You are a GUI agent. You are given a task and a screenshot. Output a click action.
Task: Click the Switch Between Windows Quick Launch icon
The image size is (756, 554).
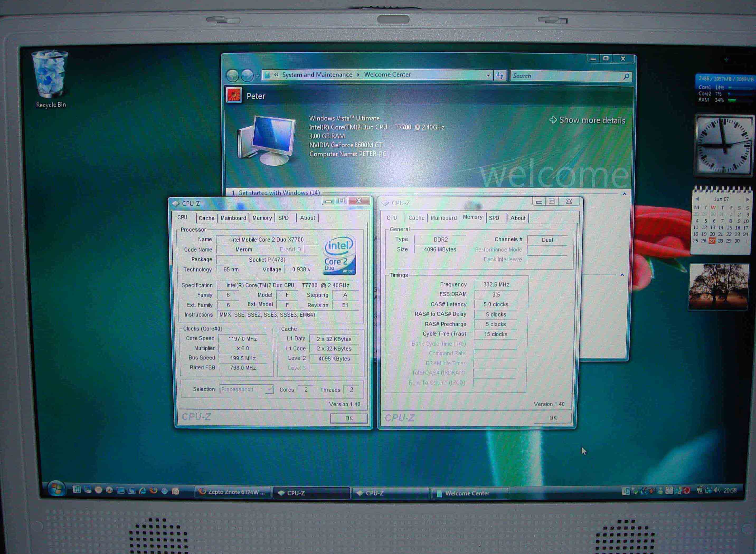131,491
